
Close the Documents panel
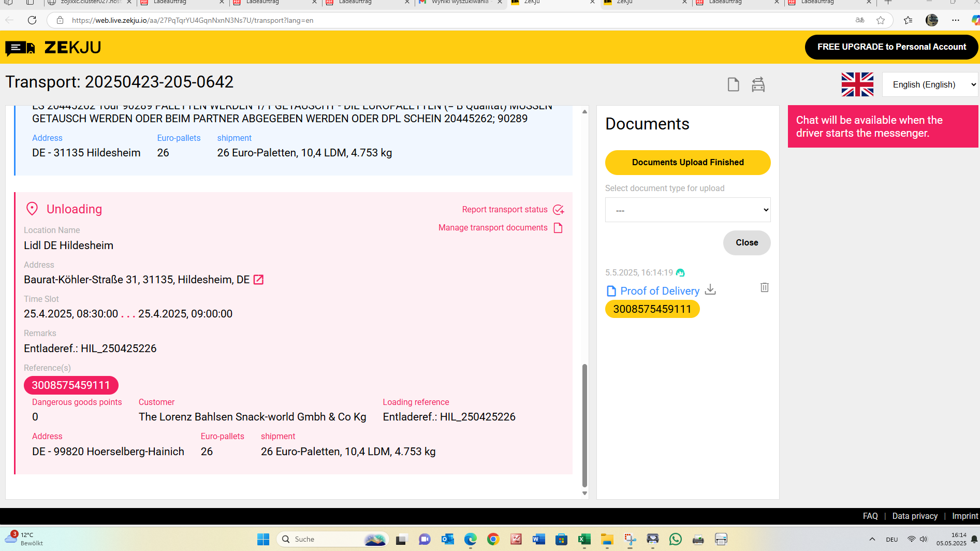pos(747,243)
